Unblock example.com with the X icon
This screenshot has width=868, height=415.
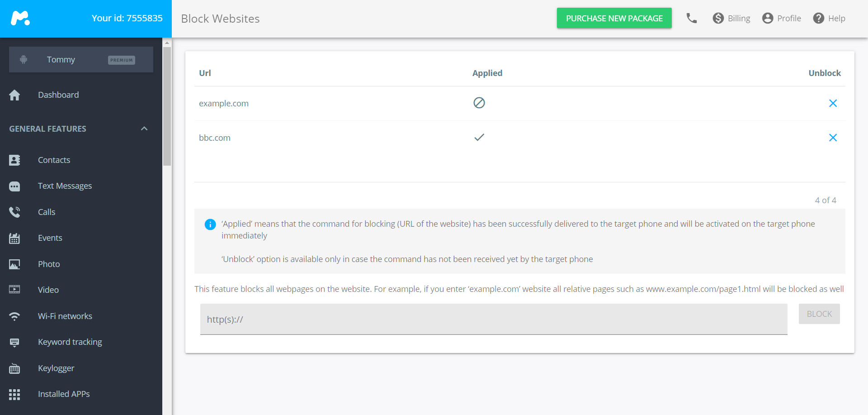(833, 103)
